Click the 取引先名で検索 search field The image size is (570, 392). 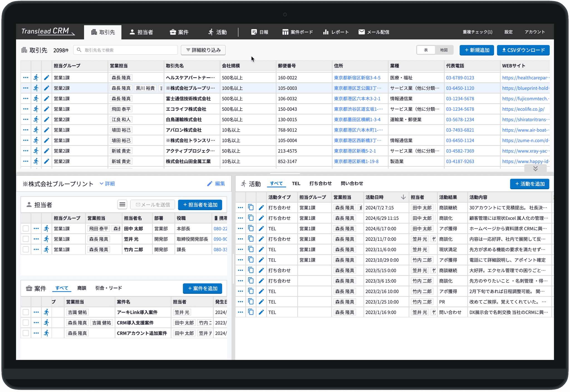coord(126,50)
